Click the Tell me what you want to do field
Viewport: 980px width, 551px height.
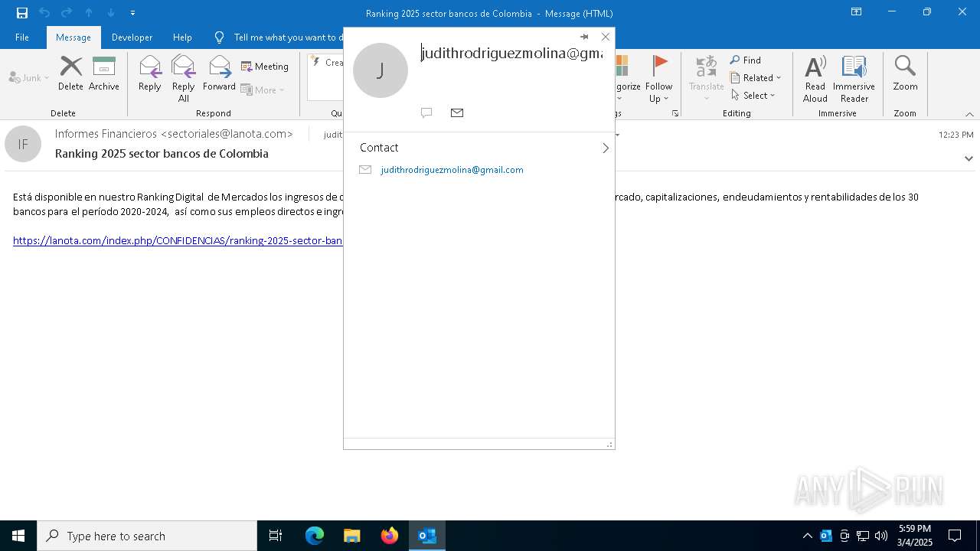point(289,37)
